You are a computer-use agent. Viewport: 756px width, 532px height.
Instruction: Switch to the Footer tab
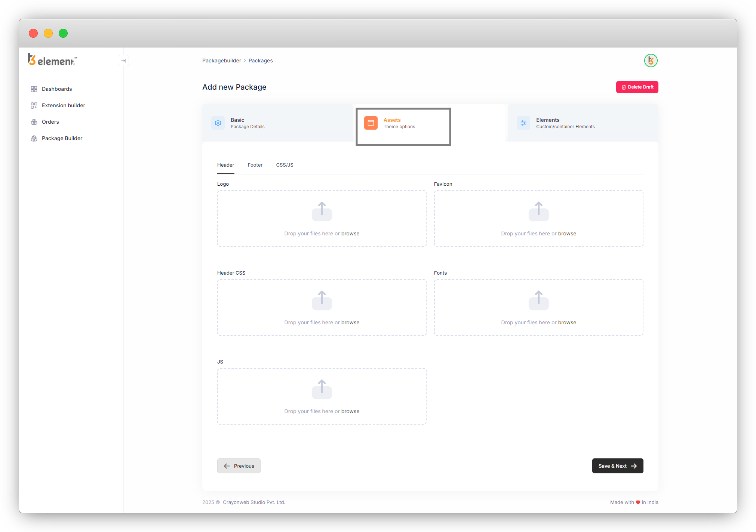[x=255, y=165]
